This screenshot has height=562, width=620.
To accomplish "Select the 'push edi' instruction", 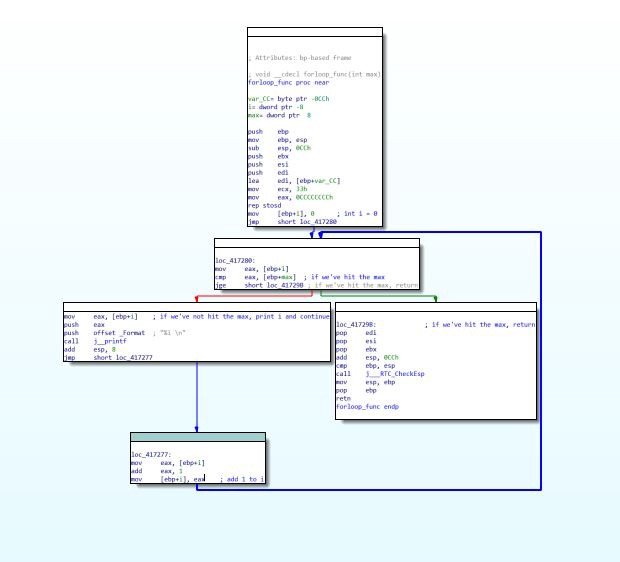I will tap(268, 172).
